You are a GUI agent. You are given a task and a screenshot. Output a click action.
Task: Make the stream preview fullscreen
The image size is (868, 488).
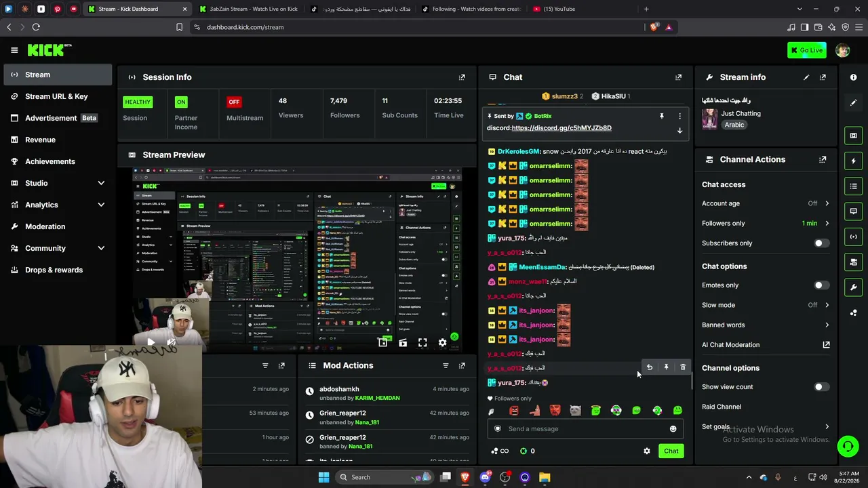(x=422, y=343)
